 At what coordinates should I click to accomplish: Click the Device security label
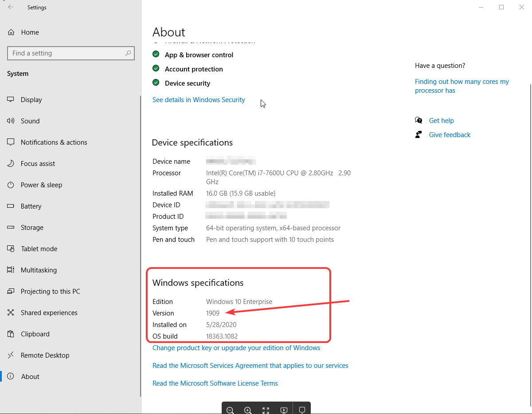tap(188, 83)
